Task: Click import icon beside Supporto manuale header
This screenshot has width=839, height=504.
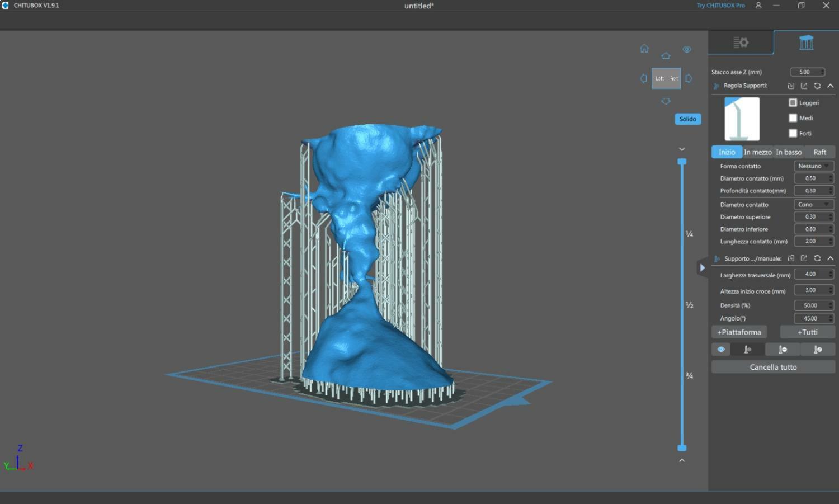Action: pyautogui.click(x=791, y=258)
